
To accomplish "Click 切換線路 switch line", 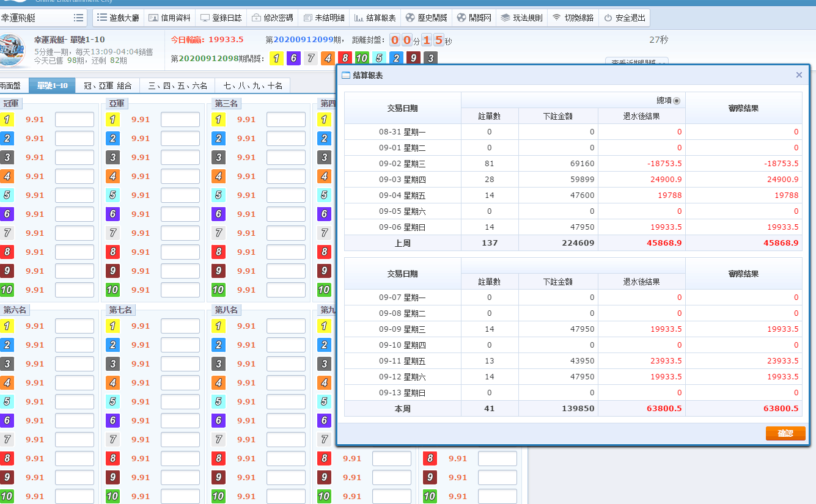I will click(573, 18).
